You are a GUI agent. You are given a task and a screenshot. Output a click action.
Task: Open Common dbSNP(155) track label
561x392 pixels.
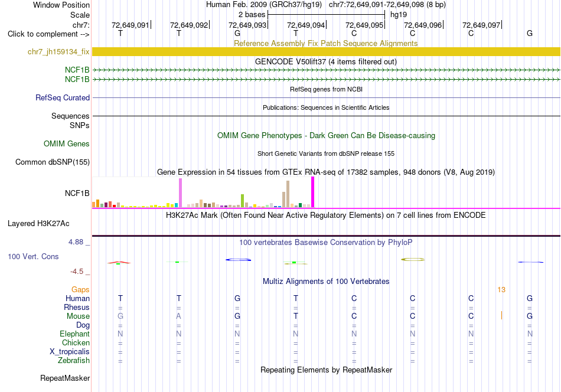click(53, 162)
